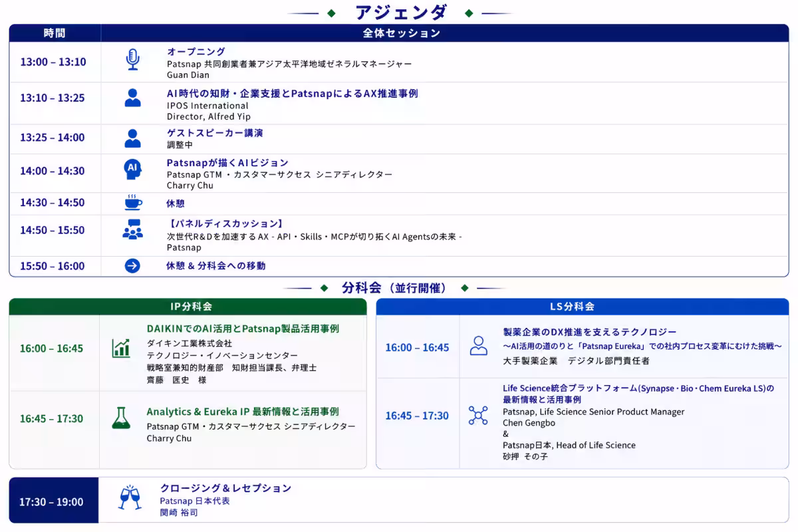Click the ゲストスピーカー講演 title
Screen dimensions: 798x532
(215, 133)
